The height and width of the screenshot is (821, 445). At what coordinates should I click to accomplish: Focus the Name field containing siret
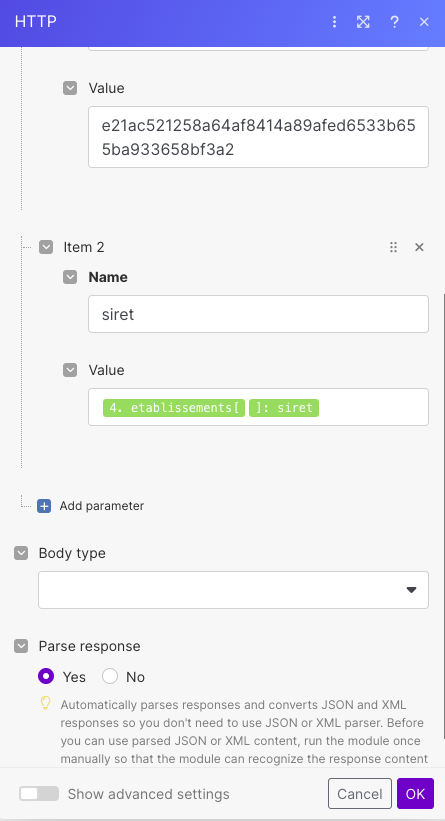(258, 314)
